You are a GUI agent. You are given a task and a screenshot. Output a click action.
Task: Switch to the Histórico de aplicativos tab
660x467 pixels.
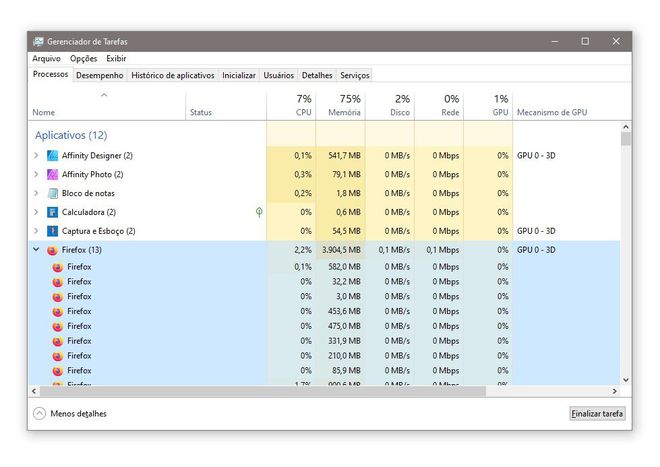click(173, 75)
